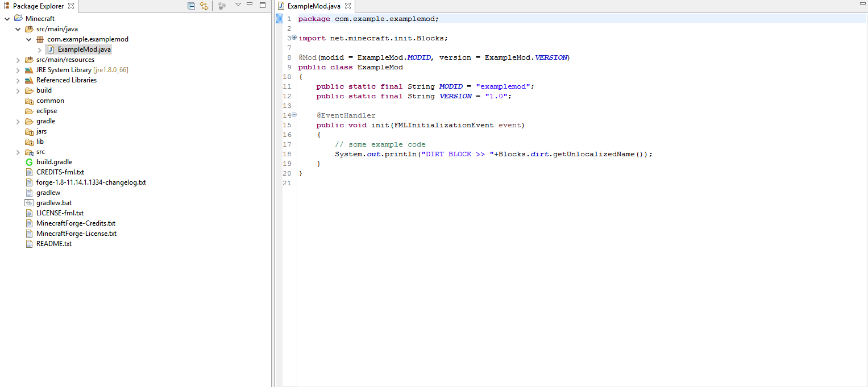Enable Link with Editor in Package Explorer
868x387 pixels.
[204, 5]
